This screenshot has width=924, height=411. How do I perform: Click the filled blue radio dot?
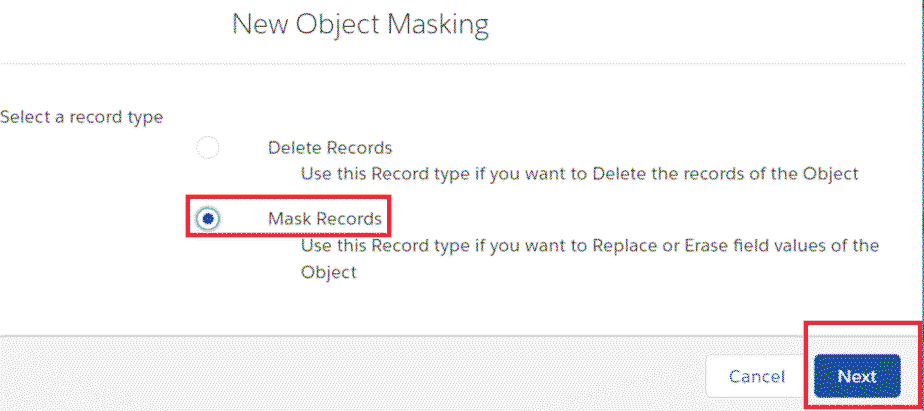coord(208,219)
